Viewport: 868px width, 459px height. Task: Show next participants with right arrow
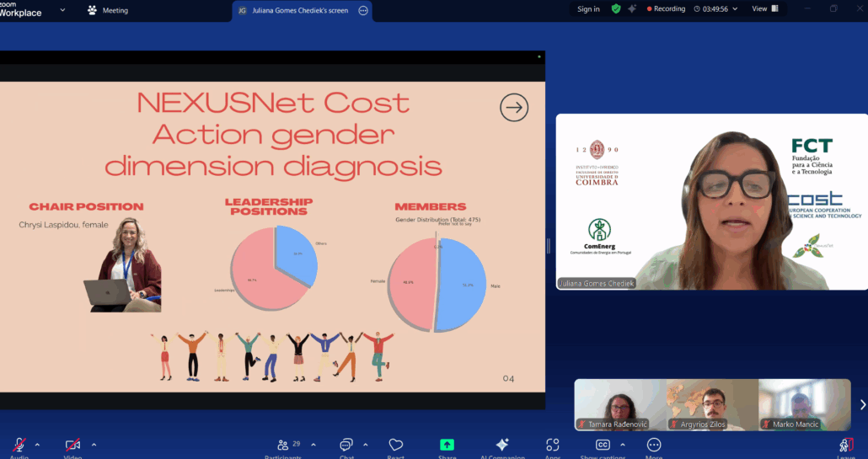[x=862, y=405]
